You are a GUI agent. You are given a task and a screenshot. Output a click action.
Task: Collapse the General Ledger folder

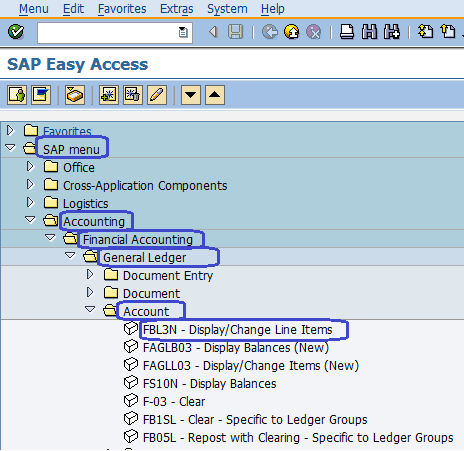70,256
